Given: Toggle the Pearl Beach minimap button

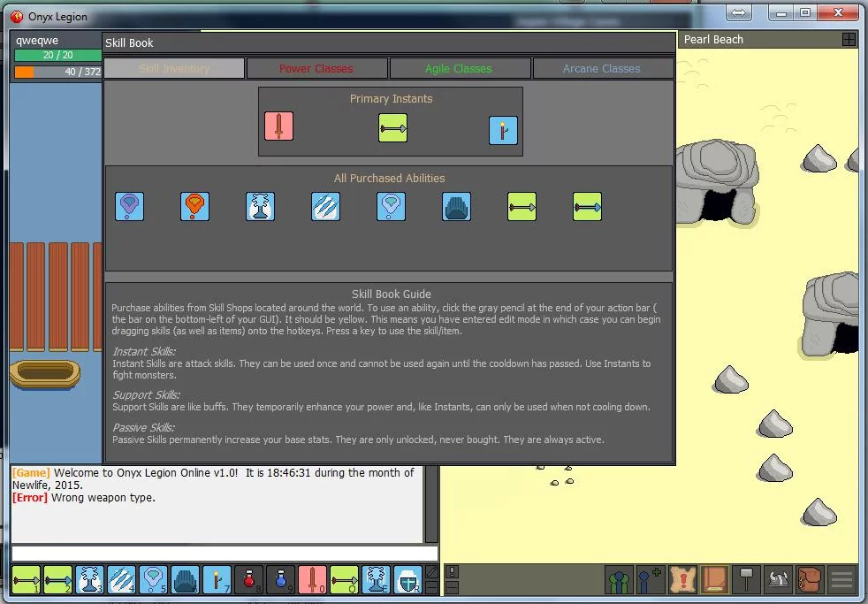Looking at the screenshot, I should tap(849, 40).
